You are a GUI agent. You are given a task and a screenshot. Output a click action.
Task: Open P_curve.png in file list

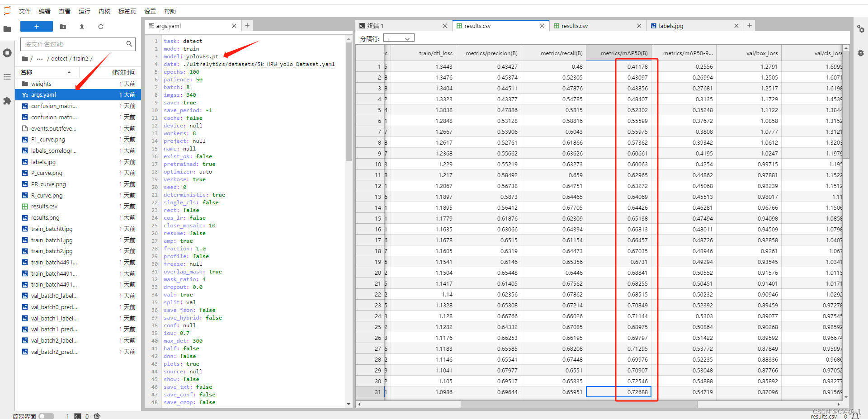(78, 173)
